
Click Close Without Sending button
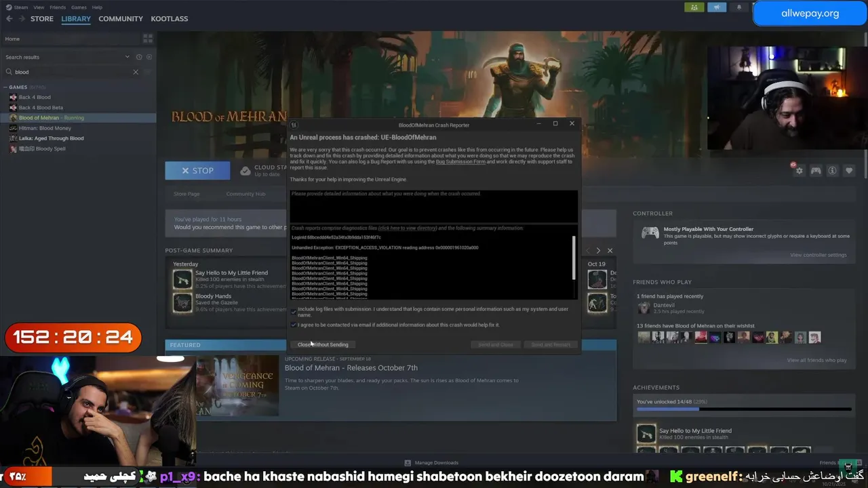(x=323, y=344)
